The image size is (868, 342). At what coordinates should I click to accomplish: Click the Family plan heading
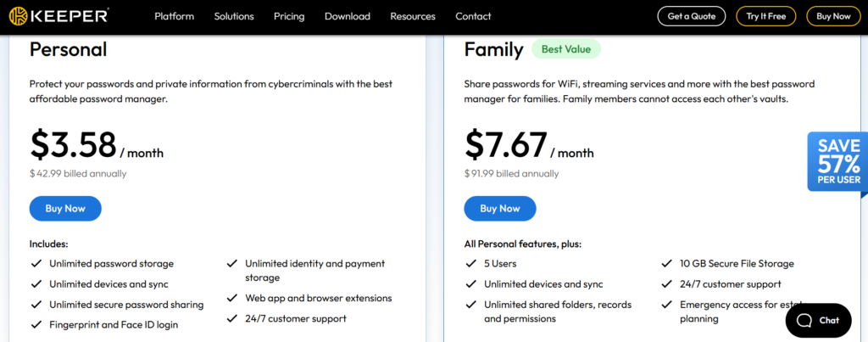point(493,49)
